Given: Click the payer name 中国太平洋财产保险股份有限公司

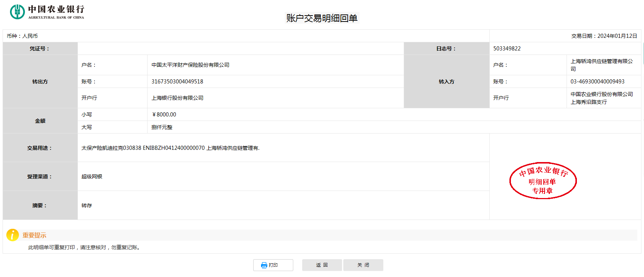Looking at the screenshot, I should tap(190, 65).
